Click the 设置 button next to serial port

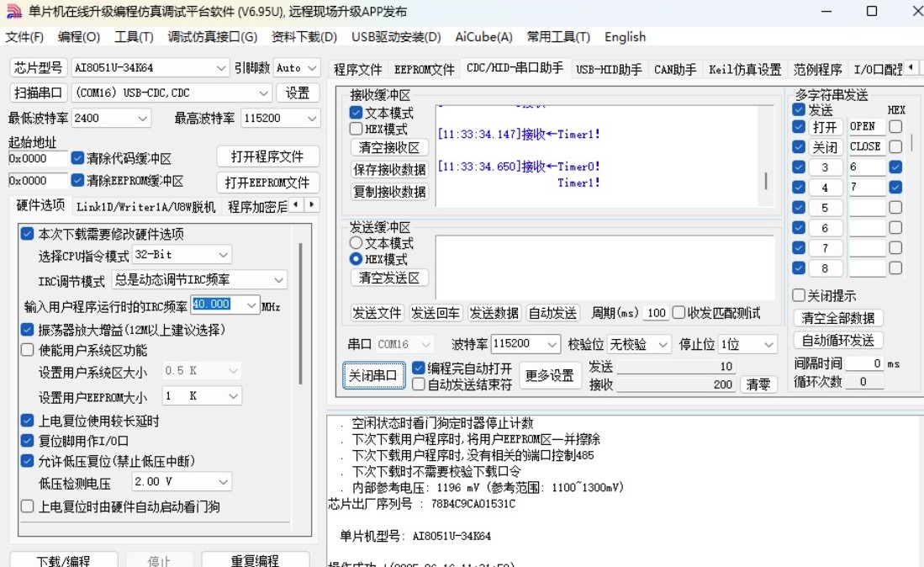point(298,93)
